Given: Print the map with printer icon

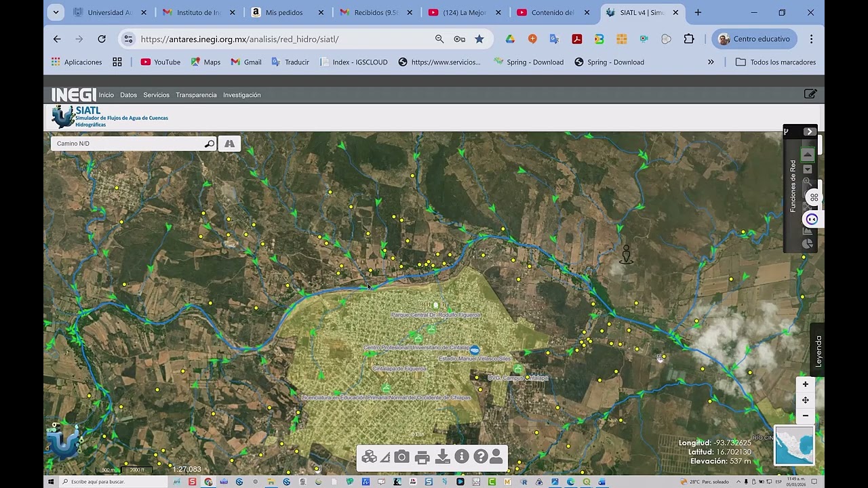Looking at the screenshot, I should coord(422,457).
